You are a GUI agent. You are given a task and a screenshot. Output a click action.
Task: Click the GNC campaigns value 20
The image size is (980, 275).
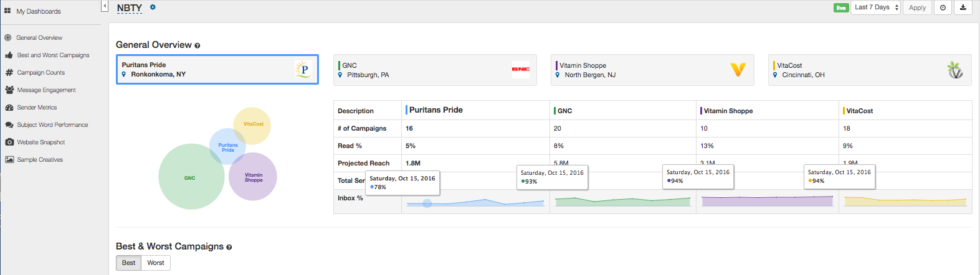(x=558, y=129)
